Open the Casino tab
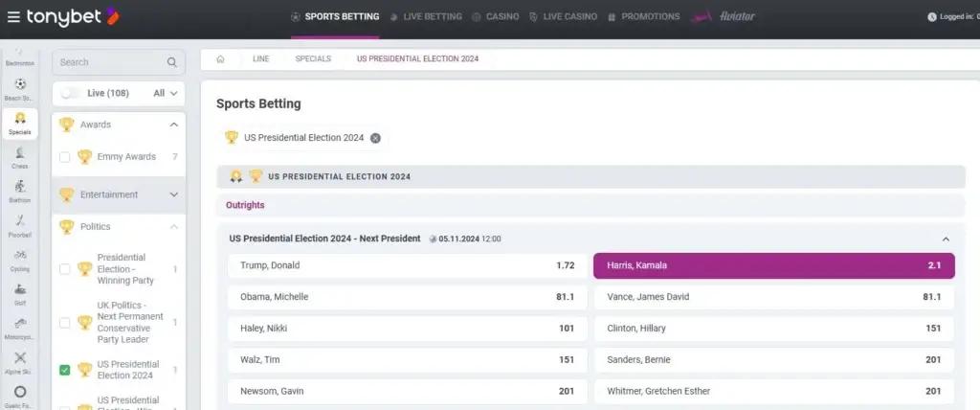 (x=496, y=17)
